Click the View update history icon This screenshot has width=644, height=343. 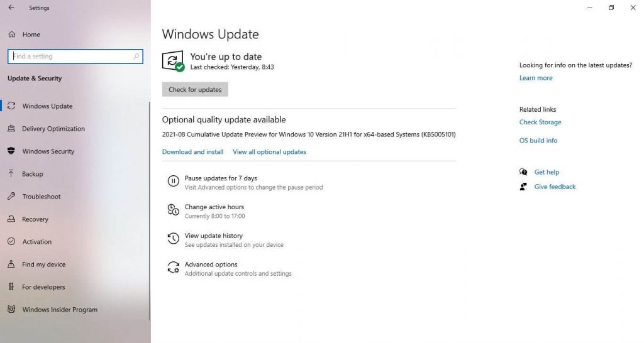(174, 238)
